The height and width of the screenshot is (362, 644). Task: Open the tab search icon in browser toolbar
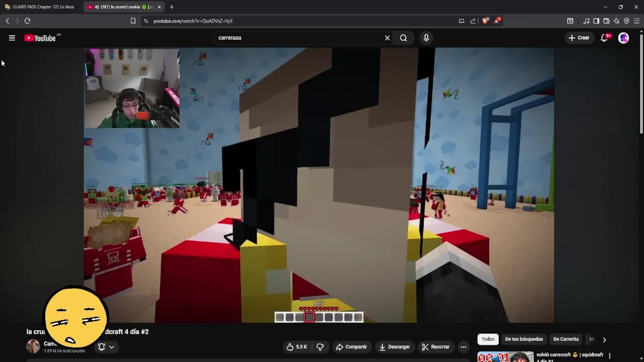click(570, 21)
